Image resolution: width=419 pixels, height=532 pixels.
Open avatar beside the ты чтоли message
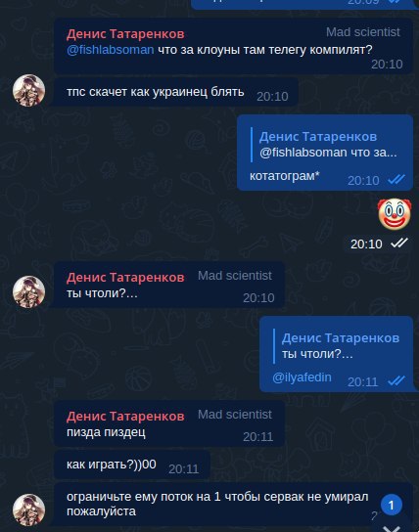click(x=28, y=291)
